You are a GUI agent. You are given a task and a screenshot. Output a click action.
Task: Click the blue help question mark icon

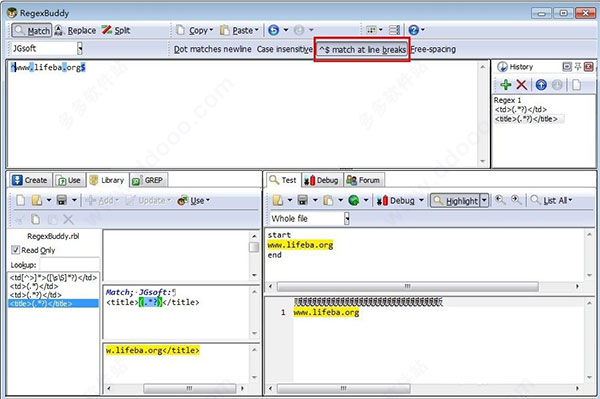(x=414, y=30)
